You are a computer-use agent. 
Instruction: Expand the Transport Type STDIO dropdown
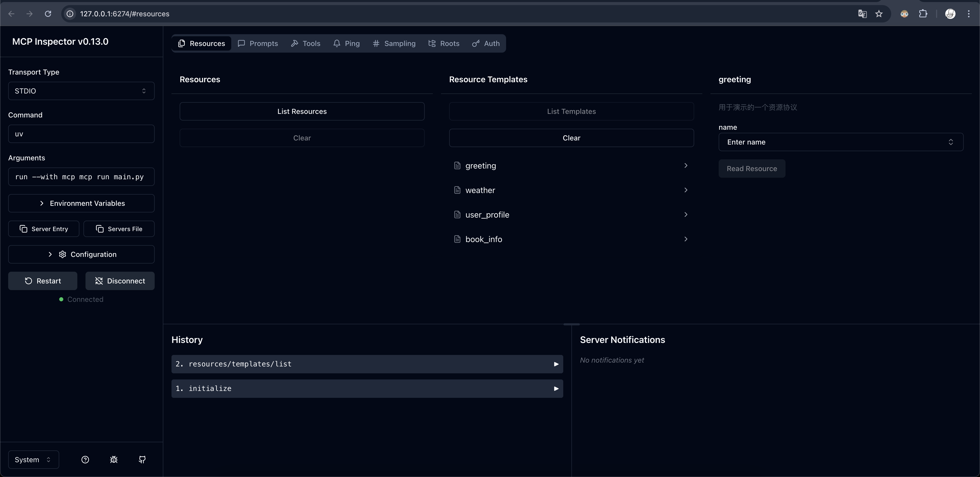[x=81, y=91]
